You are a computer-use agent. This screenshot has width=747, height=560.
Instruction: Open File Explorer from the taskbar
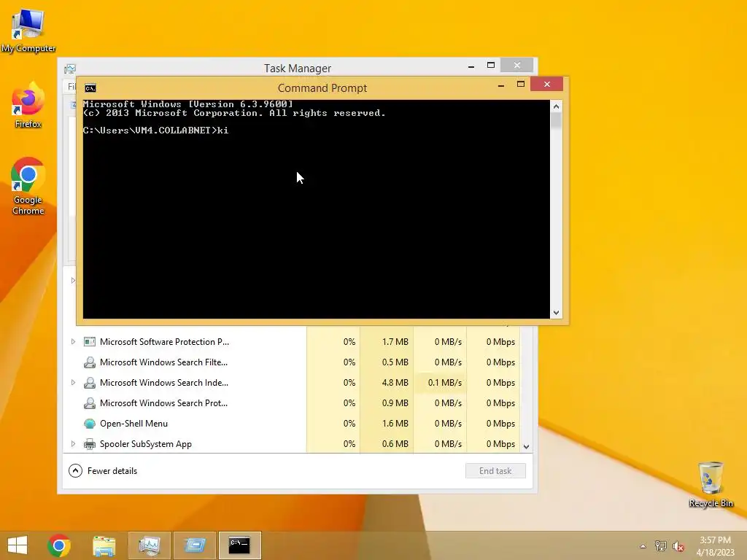pyautogui.click(x=104, y=545)
